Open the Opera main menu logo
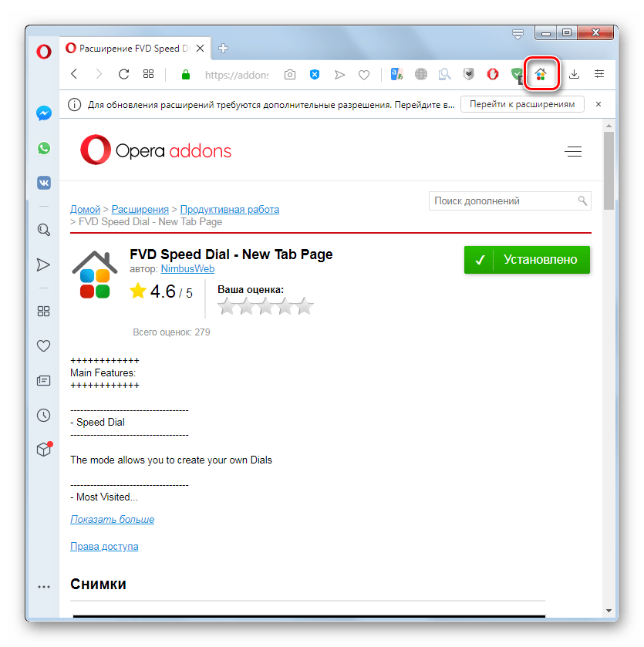The image size is (644, 647). (44, 52)
